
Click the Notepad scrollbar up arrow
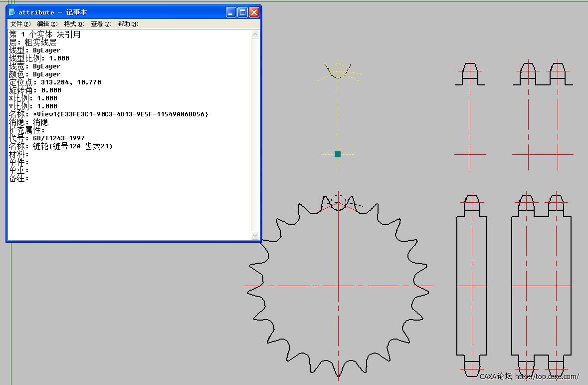point(255,34)
